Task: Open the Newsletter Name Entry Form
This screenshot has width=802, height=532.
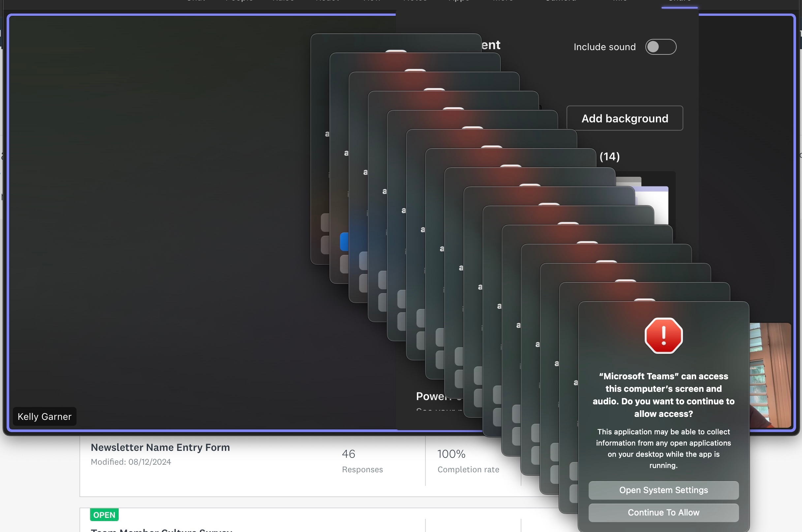Action: (160, 447)
